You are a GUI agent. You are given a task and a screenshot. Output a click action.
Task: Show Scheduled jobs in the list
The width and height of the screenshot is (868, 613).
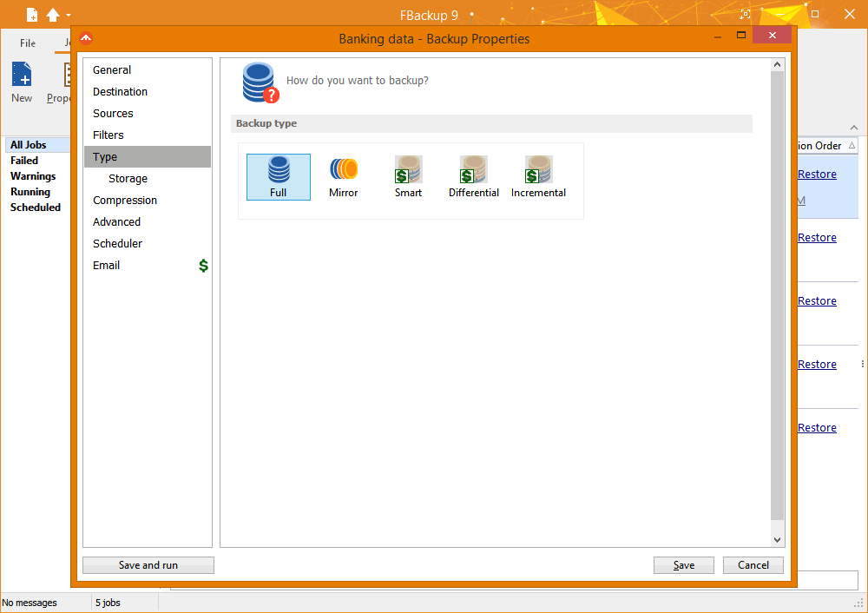pos(36,208)
